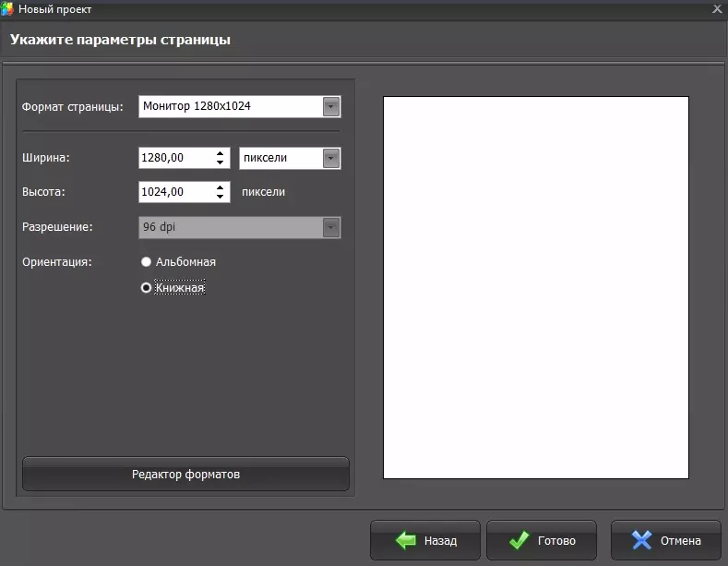728x566 pixels.
Task: Increase height with up spinner arrow
Action: coord(221,187)
